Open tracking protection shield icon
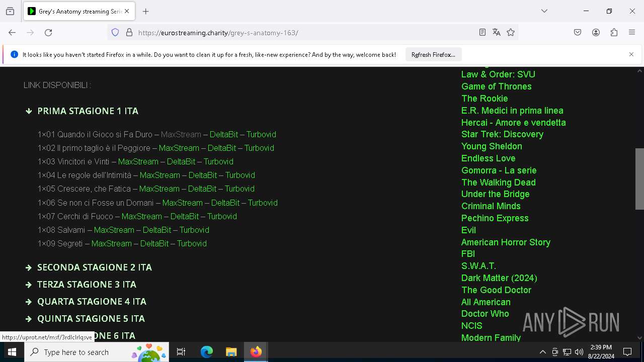The image size is (644, 362). 115,32
